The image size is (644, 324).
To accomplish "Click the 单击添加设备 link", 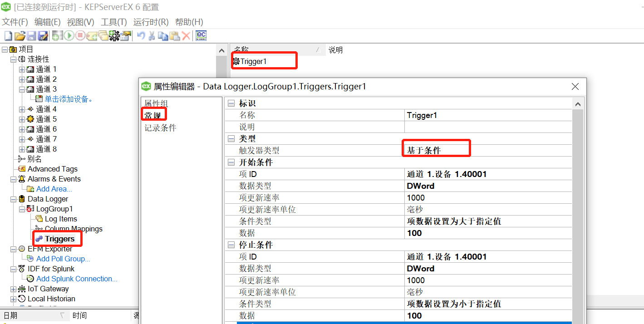I will tap(69, 99).
